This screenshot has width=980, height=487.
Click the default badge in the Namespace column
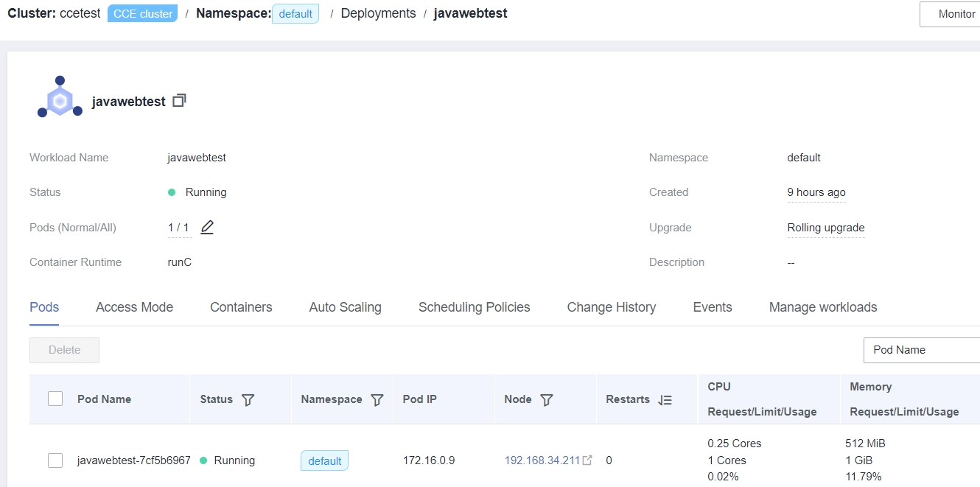point(324,460)
